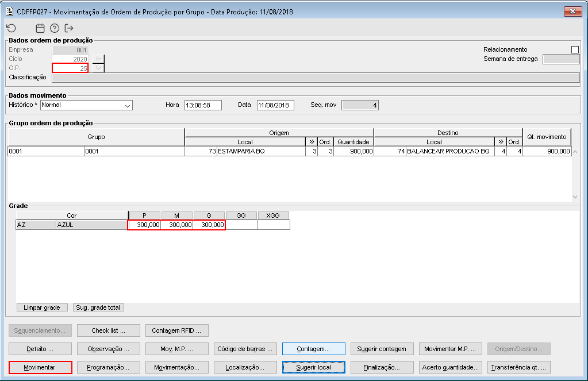
Task: Close the CDFFP027 window
Action: [572, 11]
